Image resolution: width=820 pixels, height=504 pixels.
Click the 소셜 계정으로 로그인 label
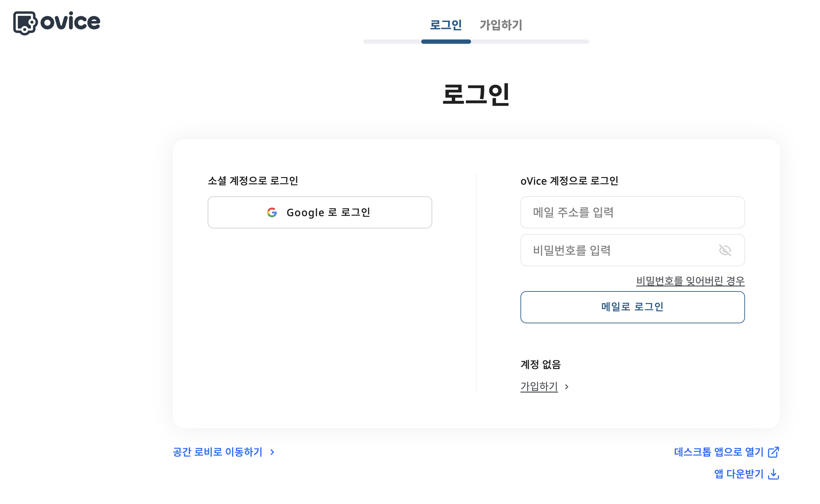pos(253,181)
